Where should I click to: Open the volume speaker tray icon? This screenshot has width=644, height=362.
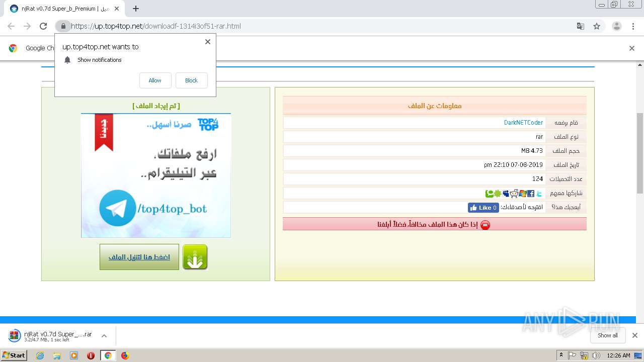596,355
